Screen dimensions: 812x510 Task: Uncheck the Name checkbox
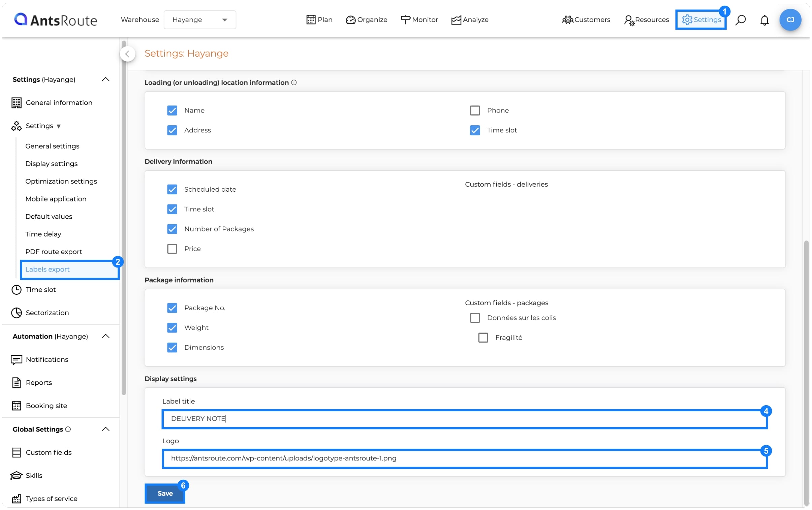pyautogui.click(x=172, y=110)
